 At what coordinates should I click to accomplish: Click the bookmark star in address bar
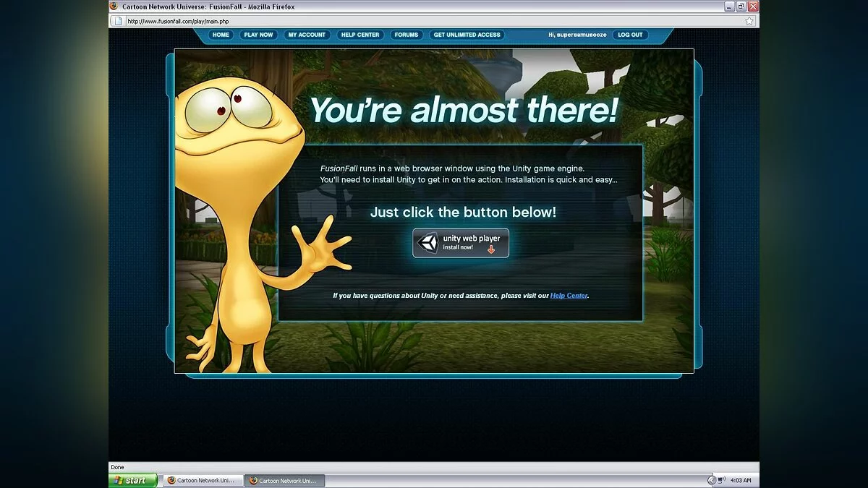click(x=749, y=21)
